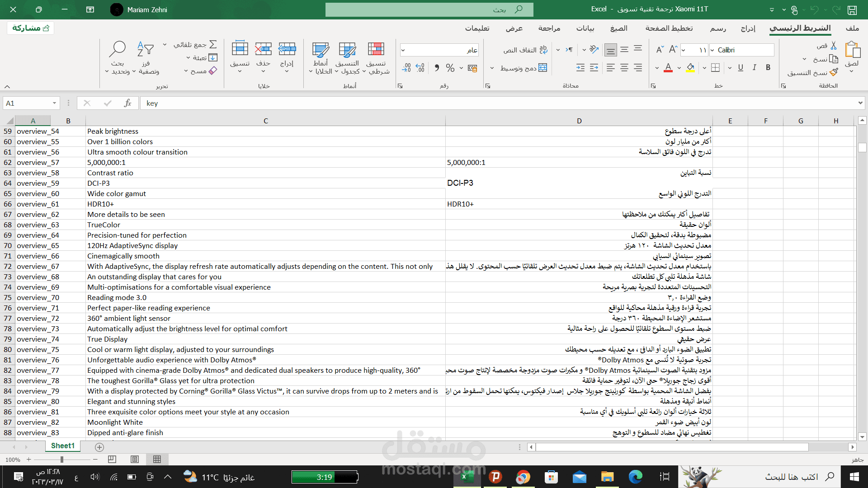Open the File (ملف) tab
The width and height of the screenshot is (868, 488).
(x=853, y=28)
